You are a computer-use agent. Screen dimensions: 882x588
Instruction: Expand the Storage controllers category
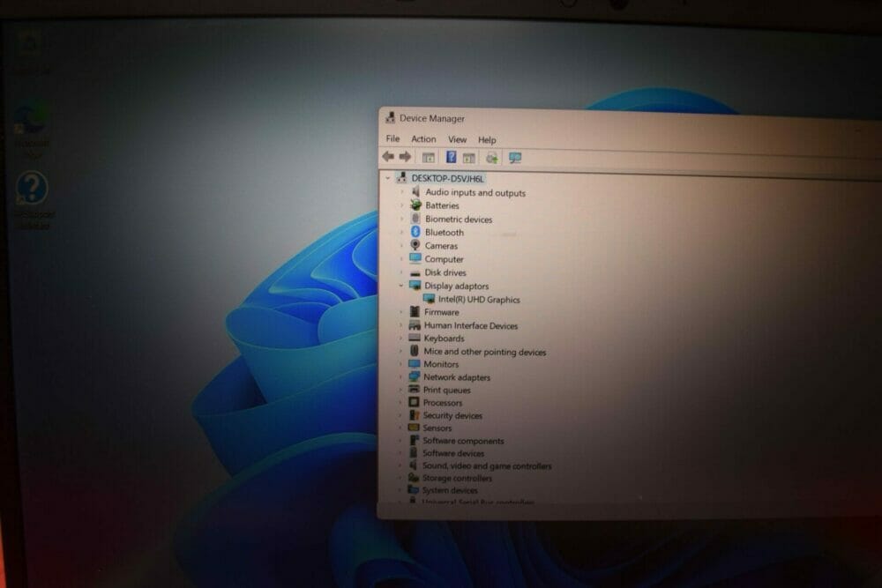pyautogui.click(x=400, y=478)
